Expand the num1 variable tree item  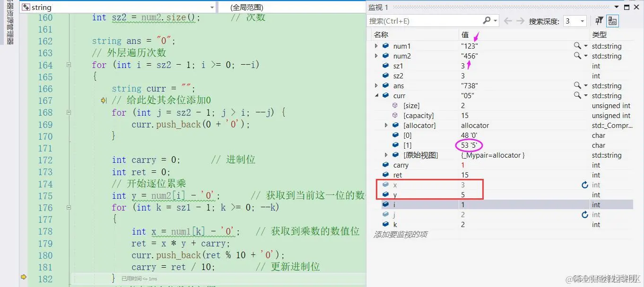[x=376, y=46]
